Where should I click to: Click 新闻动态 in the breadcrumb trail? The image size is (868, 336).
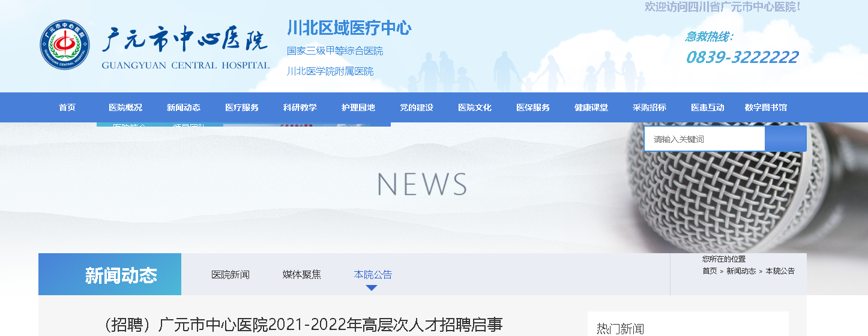tap(741, 271)
